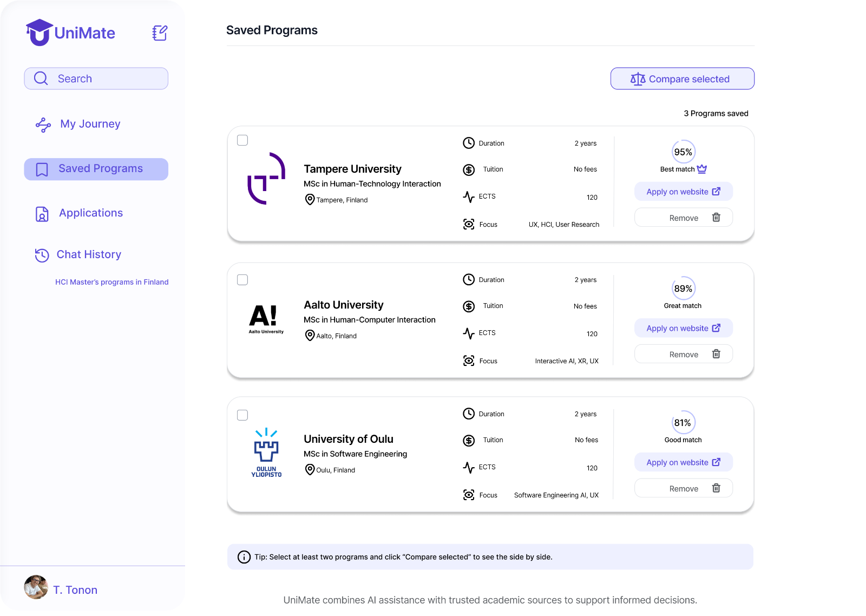Remove Aalto University program
Viewport: 866px width, 616px height.
pos(684,354)
